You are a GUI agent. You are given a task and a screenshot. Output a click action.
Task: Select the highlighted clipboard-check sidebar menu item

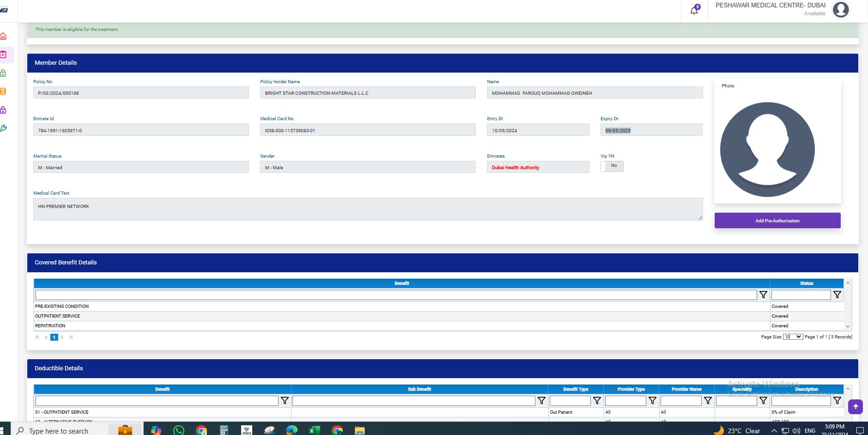click(4, 55)
